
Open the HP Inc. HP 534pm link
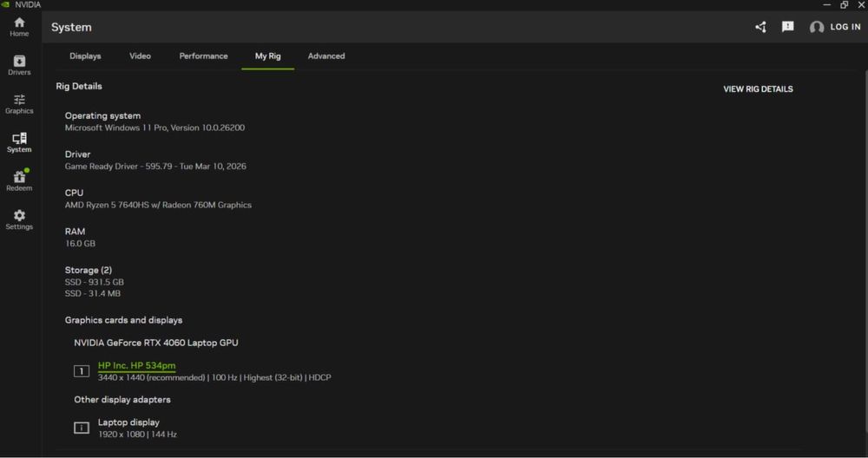coord(137,366)
